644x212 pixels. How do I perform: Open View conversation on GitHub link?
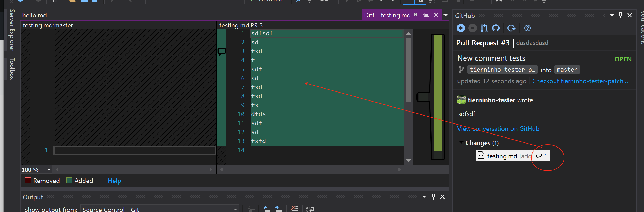pos(498,129)
